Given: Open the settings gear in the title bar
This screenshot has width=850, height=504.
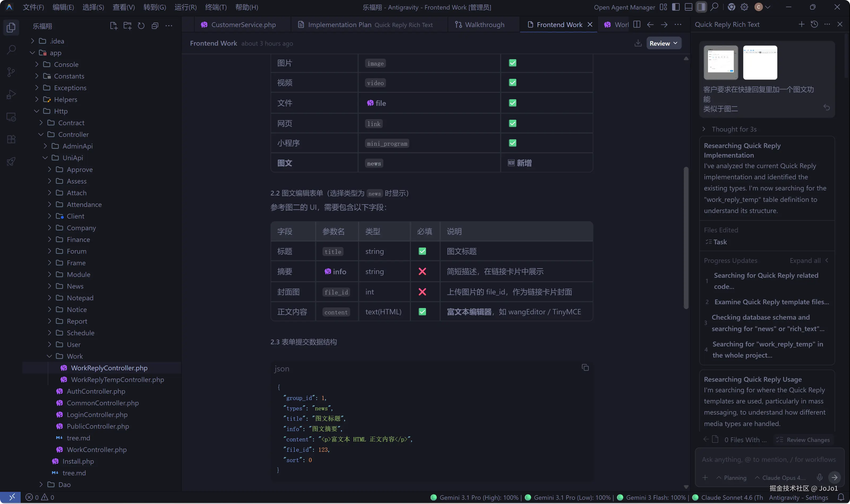Looking at the screenshot, I should [x=744, y=7].
